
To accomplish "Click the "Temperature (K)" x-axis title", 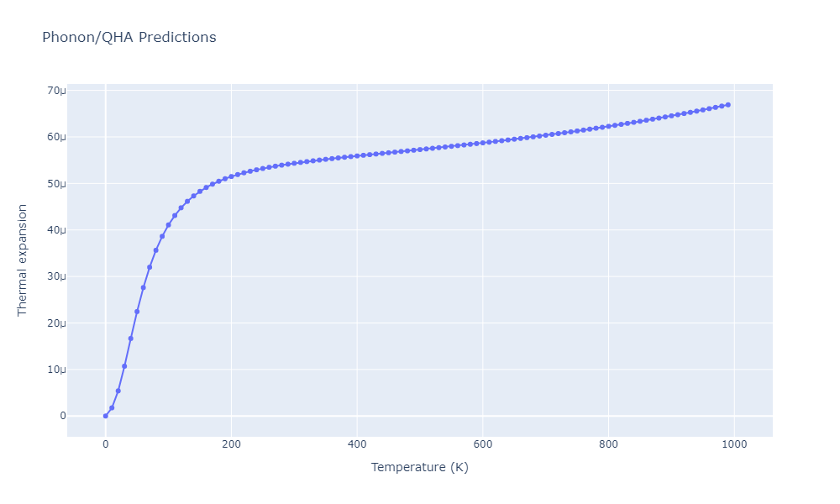I will click(x=419, y=467).
